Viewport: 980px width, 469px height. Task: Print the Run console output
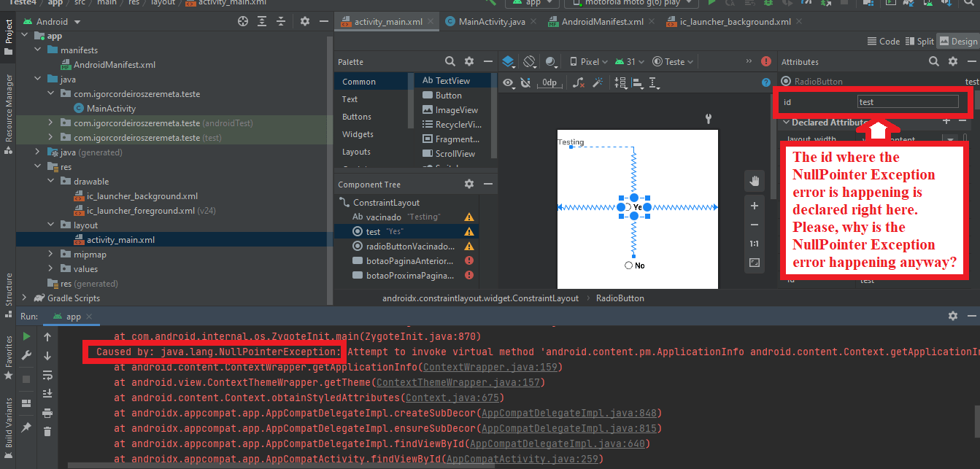pos(47,413)
